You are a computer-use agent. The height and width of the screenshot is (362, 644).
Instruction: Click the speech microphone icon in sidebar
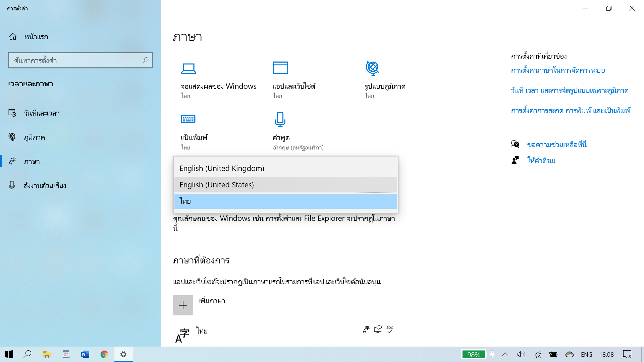click(12, 185)
